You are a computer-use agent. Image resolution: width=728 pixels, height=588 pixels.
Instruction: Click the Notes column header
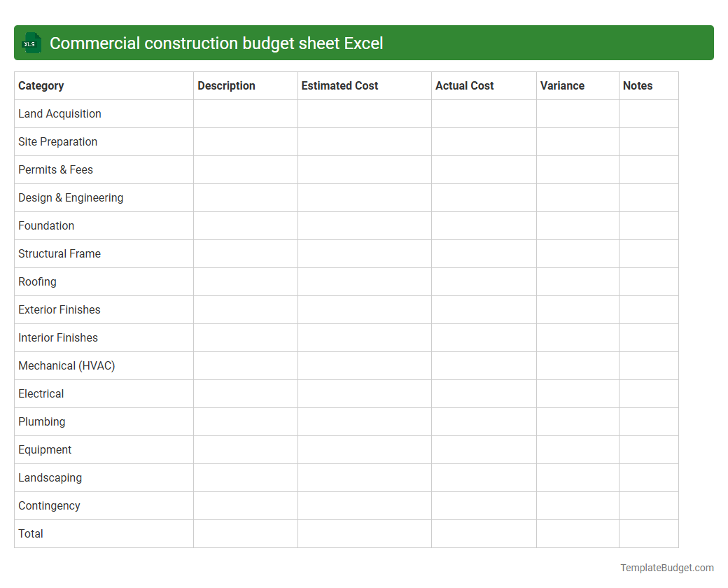pyautogui.click(x=637, y=85)
